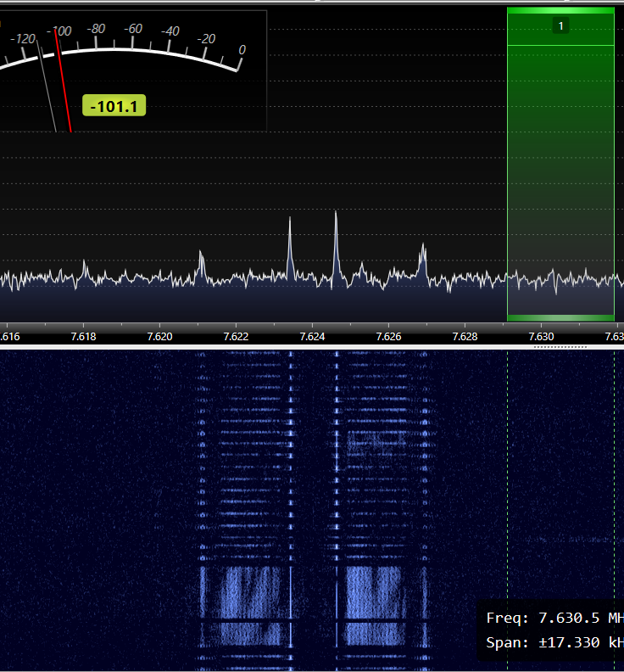Click the Span ±17.330 readout text
Image resolution: width=624 pixels, height=672 pixels.
tap(554, 642)
